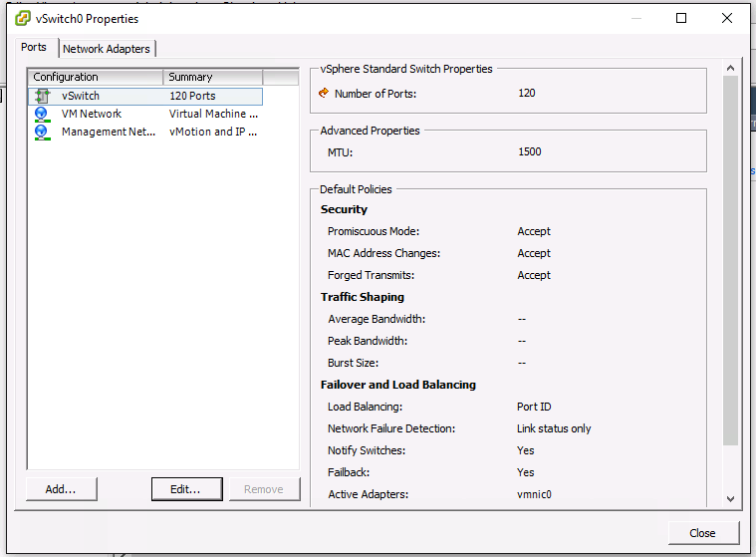Select the Management Net... row label

tap(109, 132)
